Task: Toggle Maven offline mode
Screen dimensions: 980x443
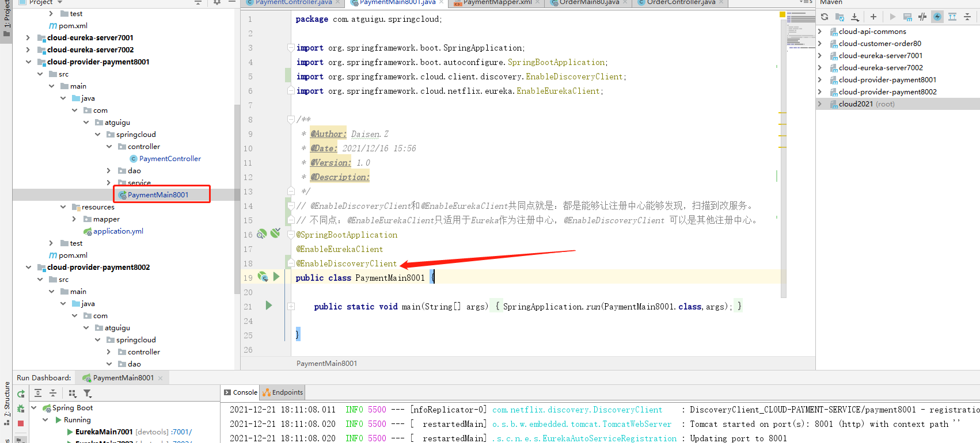Action: click(x=922, y=17)
